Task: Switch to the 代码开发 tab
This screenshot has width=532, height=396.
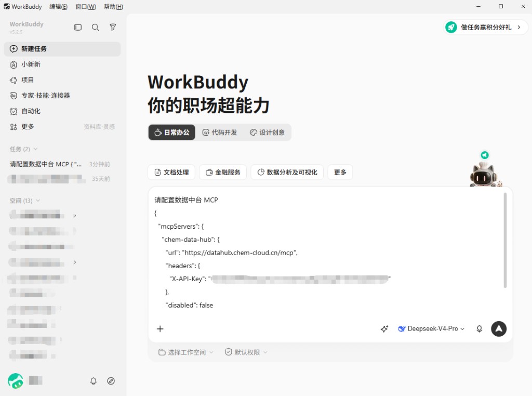Action: click(220, 133)
